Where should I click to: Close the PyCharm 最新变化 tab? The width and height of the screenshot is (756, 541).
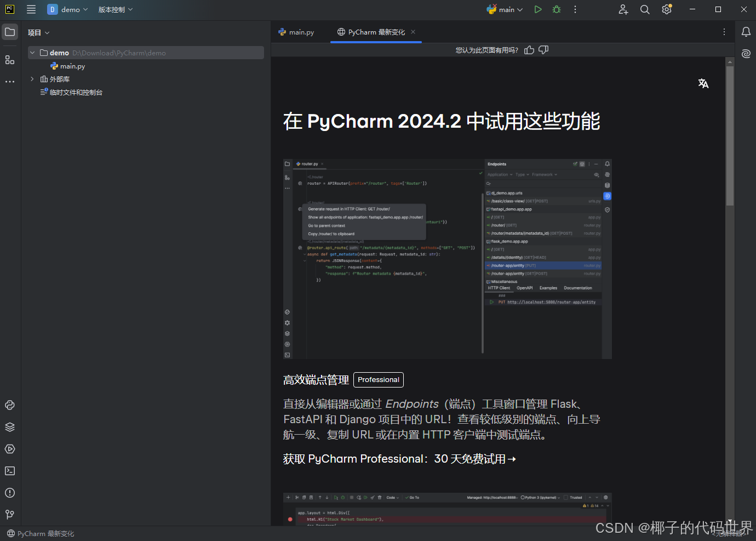pyautogui.click(x=413, y=32)
